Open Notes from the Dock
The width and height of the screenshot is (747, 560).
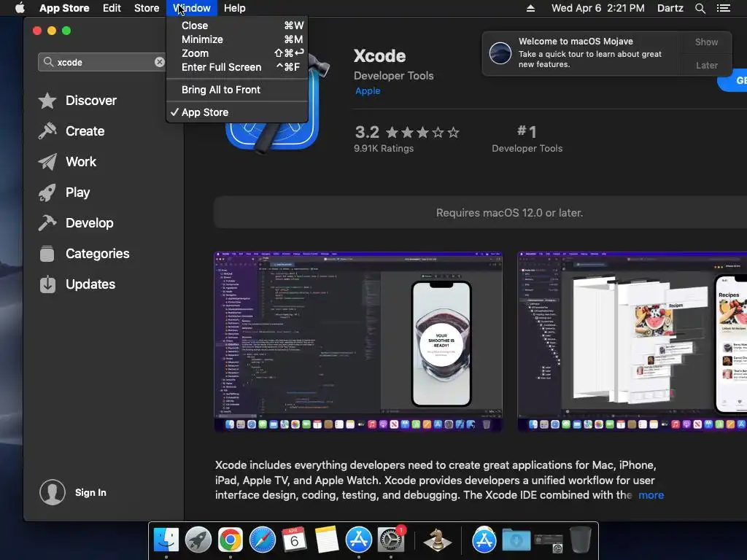point(326,540)
